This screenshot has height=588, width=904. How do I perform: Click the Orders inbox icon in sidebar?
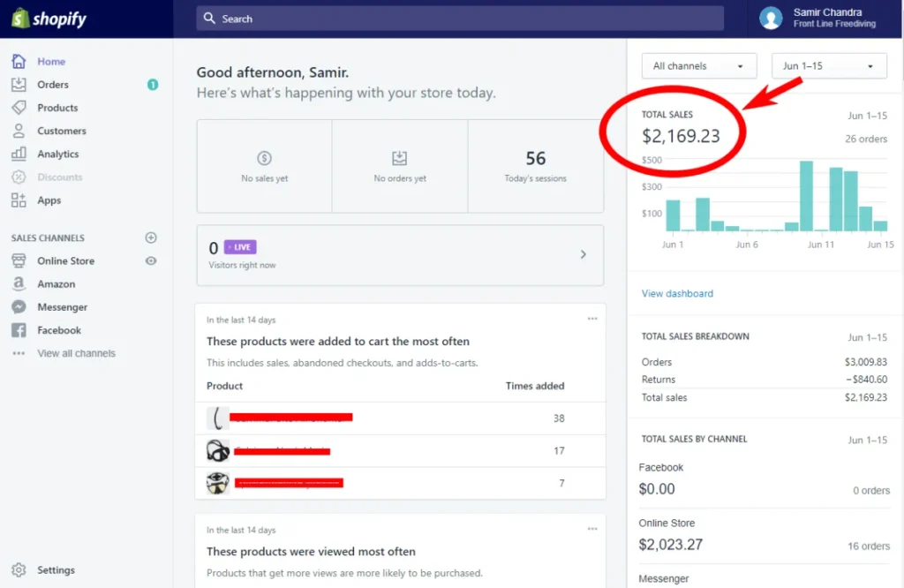(19, 85)
